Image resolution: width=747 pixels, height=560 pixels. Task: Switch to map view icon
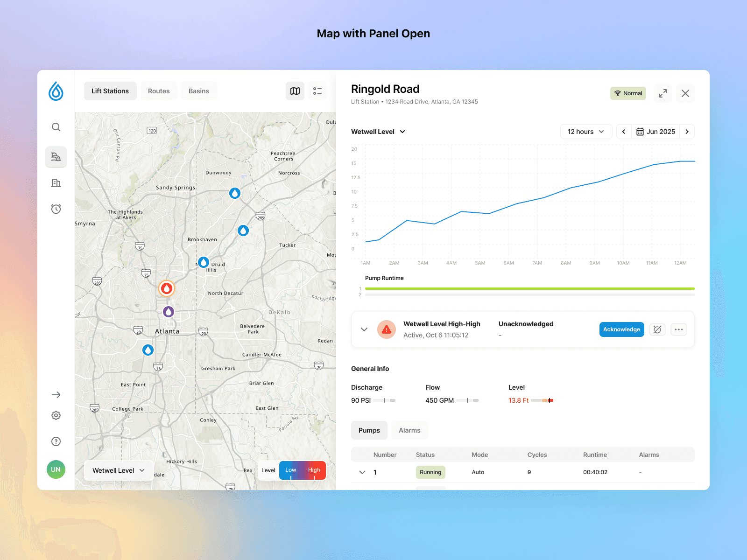pyautogui.click(x=295, y=91)
